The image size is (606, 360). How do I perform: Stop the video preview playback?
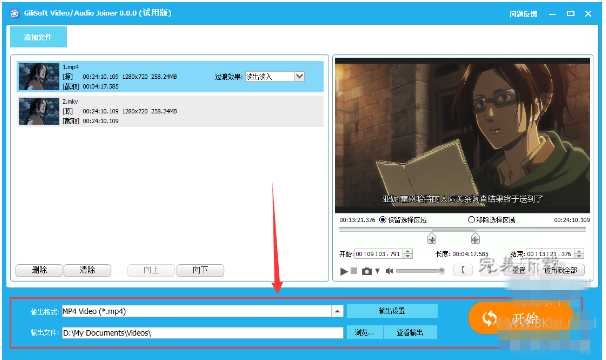click(354, 271)
